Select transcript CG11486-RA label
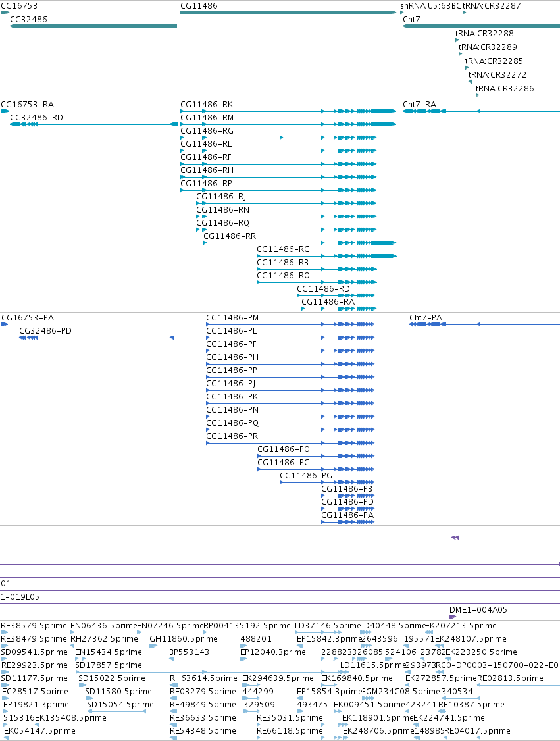560x741 pixels. coord(328,303)
